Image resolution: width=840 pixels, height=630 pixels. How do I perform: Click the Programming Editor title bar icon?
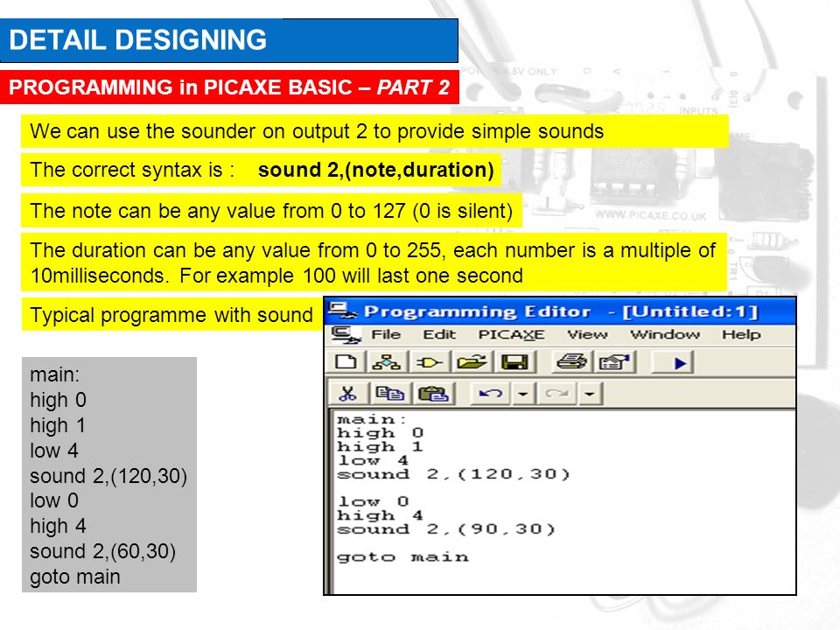[342, 310]
